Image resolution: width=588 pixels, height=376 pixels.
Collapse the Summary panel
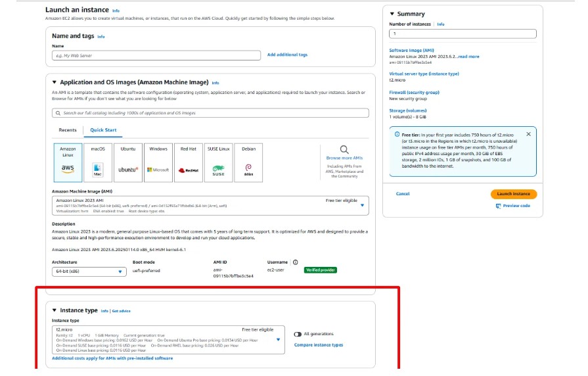click(392, 14)
